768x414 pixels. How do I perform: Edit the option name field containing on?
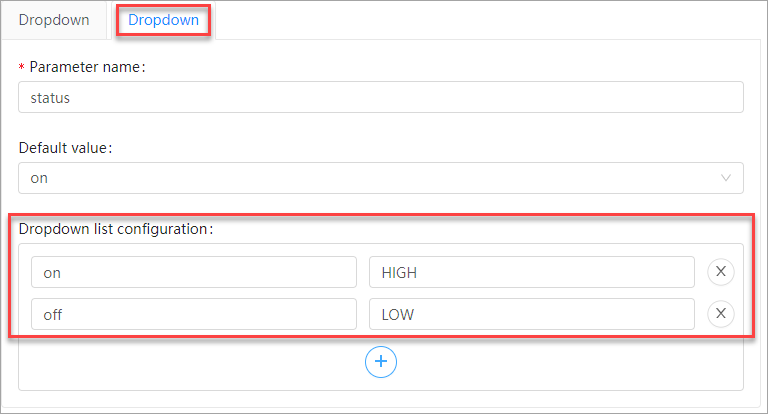[x=193, y=272]
